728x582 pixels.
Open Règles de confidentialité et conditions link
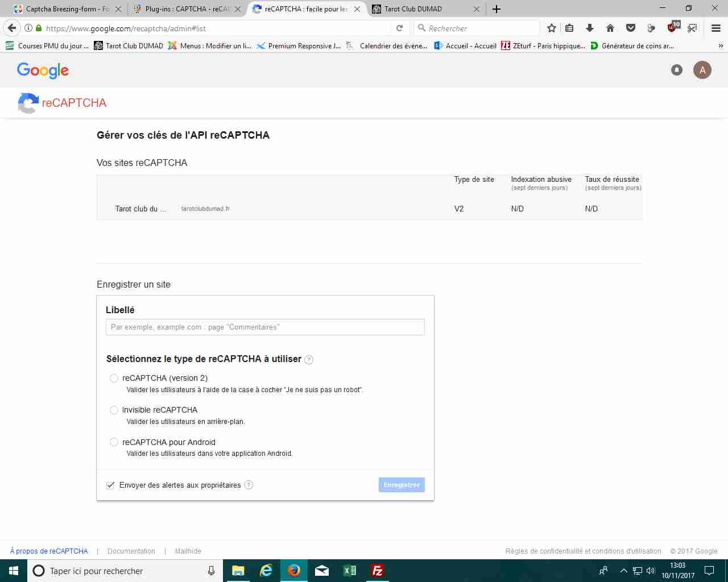tap(584, 551)
